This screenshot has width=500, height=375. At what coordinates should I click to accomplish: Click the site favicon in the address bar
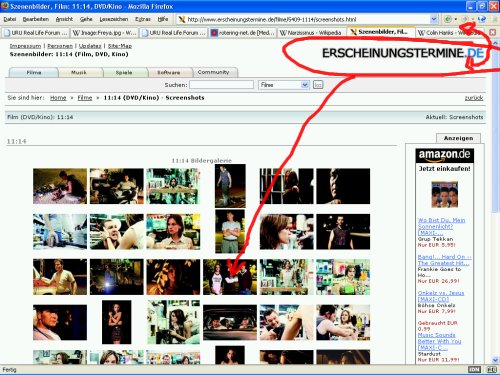(x=182, y=19)
